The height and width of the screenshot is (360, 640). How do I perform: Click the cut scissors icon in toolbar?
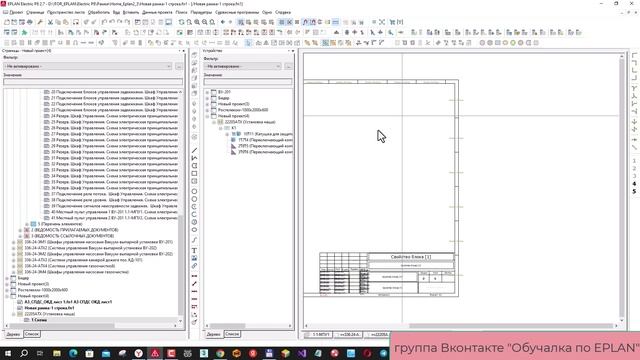50,22
